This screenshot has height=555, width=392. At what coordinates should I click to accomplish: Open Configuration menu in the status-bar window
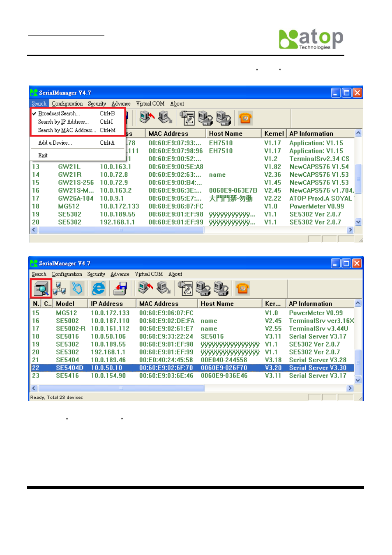pyautogui.click(x=67, y=274)
